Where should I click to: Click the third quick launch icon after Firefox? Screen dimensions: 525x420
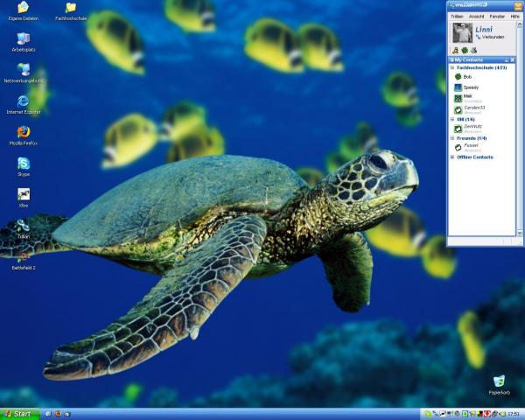tap(67, 414)
